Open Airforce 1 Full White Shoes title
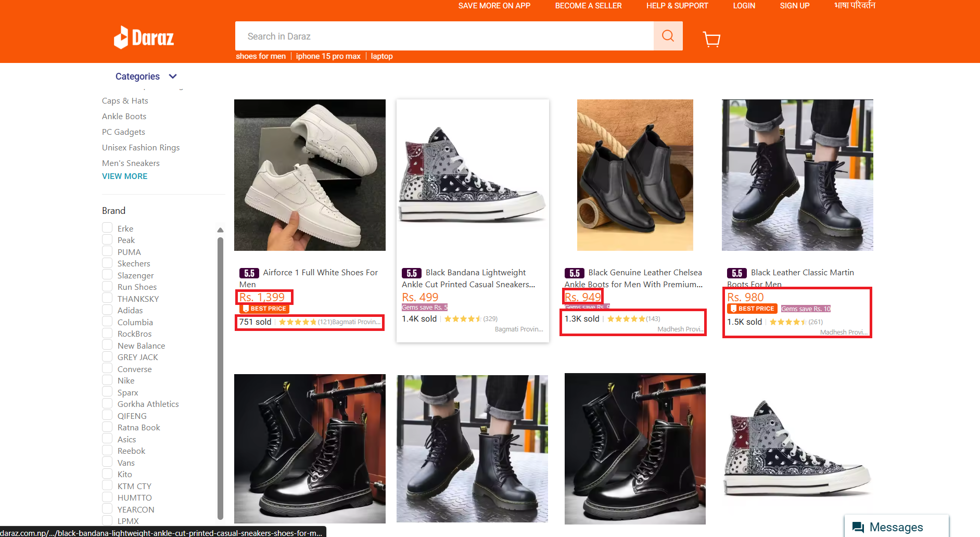Screen dimensions: 980x537 tap(309, 278)
